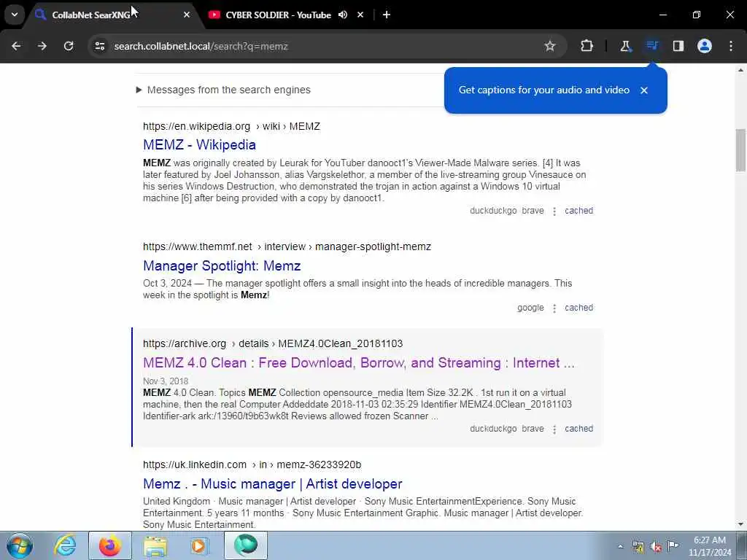Click the en.wikipedia.org URL breadcrumb
The height and width of the screenshot is (560, 747).
click(x=231, y=127)
